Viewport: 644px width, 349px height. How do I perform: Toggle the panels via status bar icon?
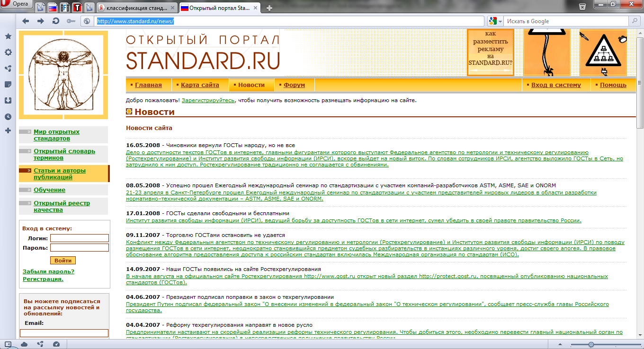pos(8,344)
